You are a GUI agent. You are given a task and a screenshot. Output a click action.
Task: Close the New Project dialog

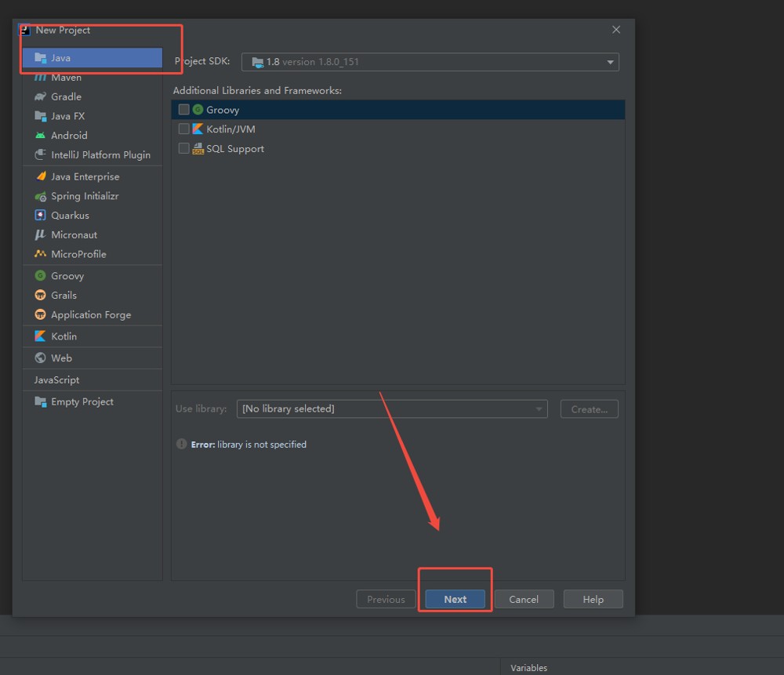(616, 30)
